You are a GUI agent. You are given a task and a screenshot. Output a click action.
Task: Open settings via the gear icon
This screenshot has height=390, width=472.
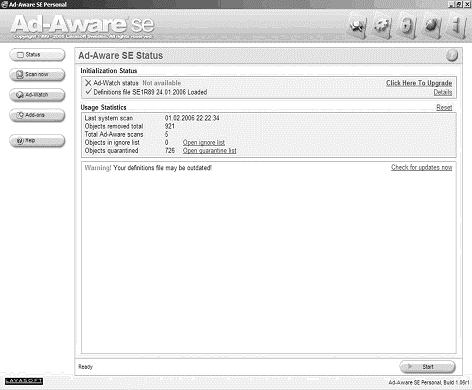(x=381, y=26)
